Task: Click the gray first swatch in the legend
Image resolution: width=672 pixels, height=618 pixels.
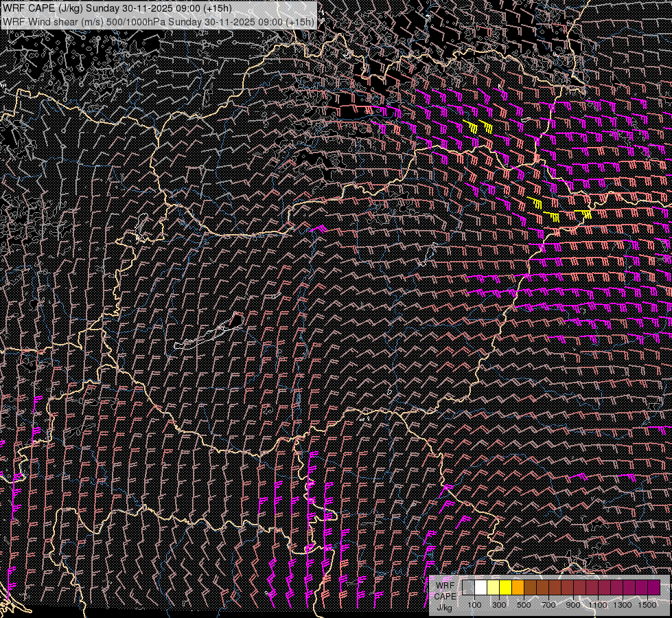Action: coord(469,587)
